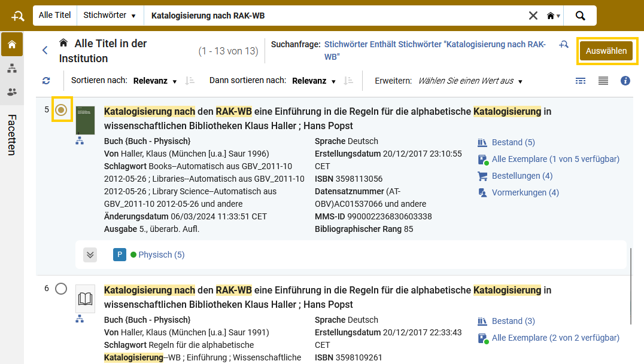This screenshot has width=644, height=364.
Task: Click the Bibliographischer Rang 85 text
Action: pos(364,229)
